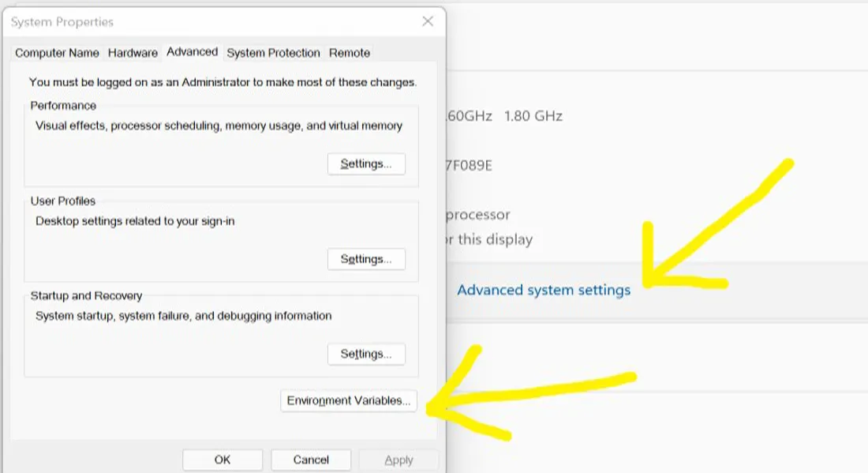868x473 pixels.
Task: Open the Environment Variables dialog
Action: (x=349, y=401)
